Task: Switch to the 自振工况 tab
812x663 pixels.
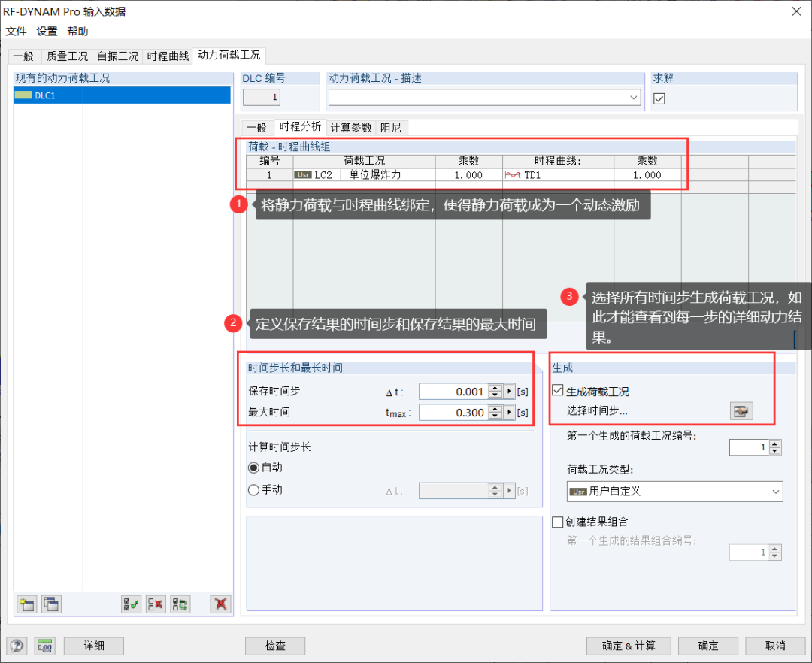Action: coord(117,56)
